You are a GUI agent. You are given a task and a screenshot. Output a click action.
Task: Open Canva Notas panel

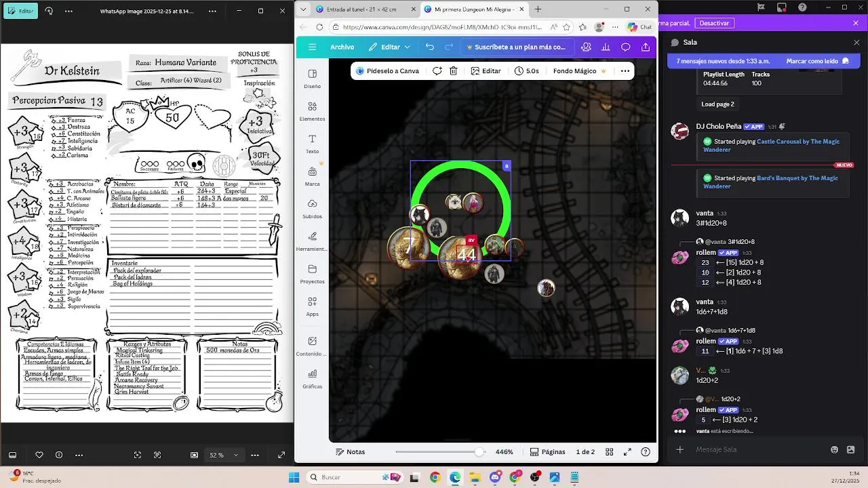[350, 452]
